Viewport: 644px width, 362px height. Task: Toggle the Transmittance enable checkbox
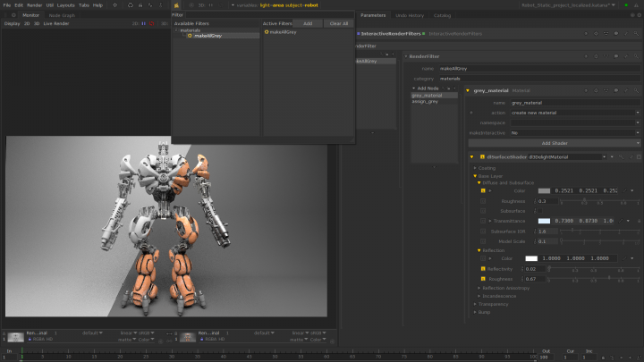483,220
